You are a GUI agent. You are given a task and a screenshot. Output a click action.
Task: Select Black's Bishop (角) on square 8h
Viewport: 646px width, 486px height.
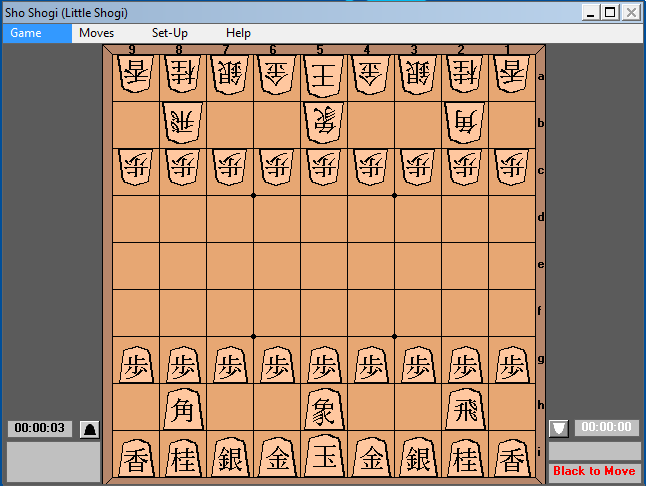183,409
